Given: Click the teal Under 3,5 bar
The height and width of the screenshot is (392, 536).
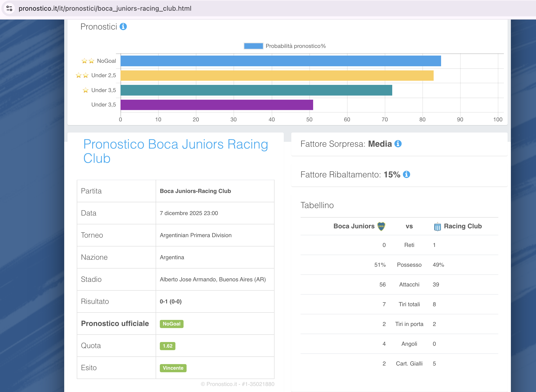Looking at the screenshot, I should tap(256, 90).
